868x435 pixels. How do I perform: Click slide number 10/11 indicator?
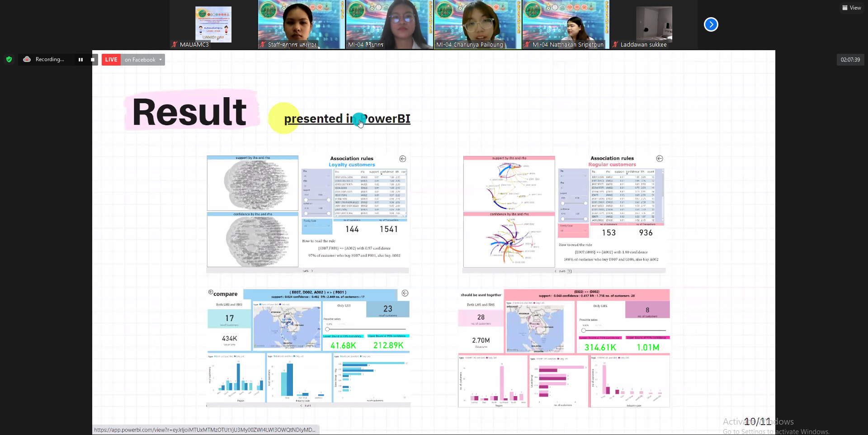point(758,422)
